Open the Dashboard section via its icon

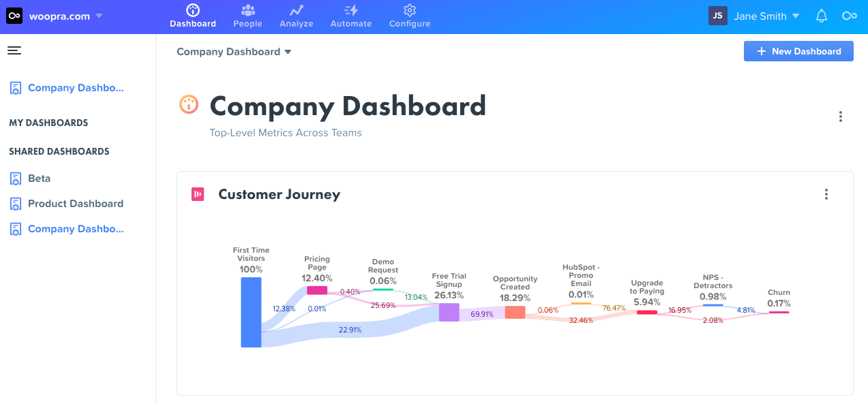pyautogui.click(x=192, y=12)
